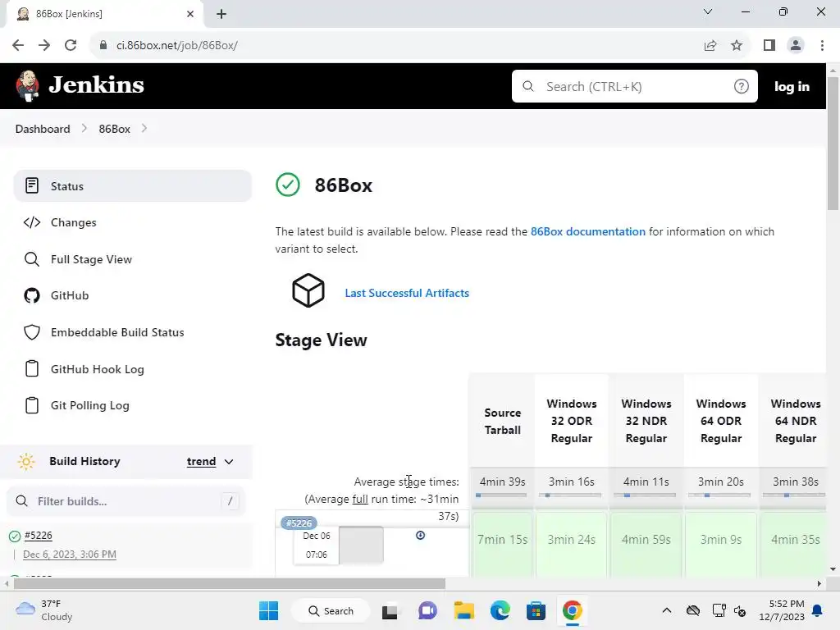
Task: Open File Explorer from the taskbar
Action: (464, 610)
